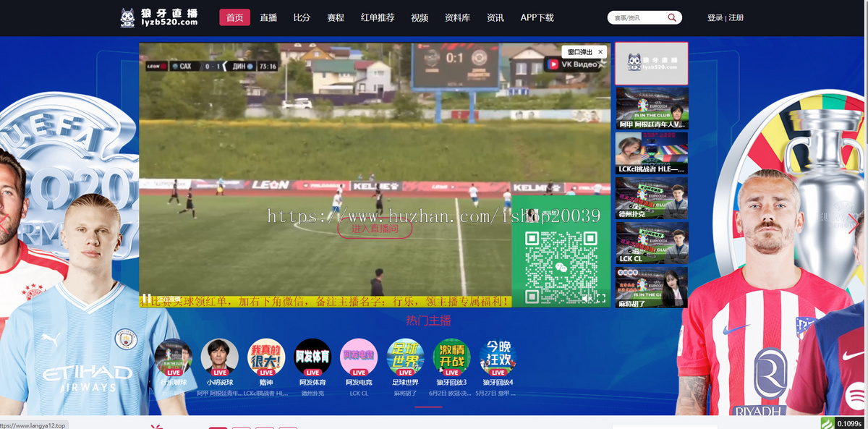Viewport: 868px width, 429px height.
Task: Open streamer 行乐聊球 avatar
Action: point(174,357)
